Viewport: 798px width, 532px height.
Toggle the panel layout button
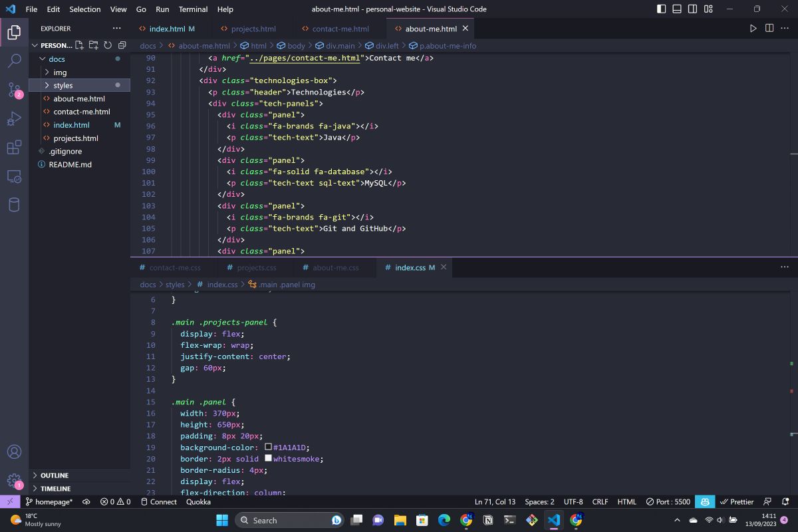click(677, 9)
